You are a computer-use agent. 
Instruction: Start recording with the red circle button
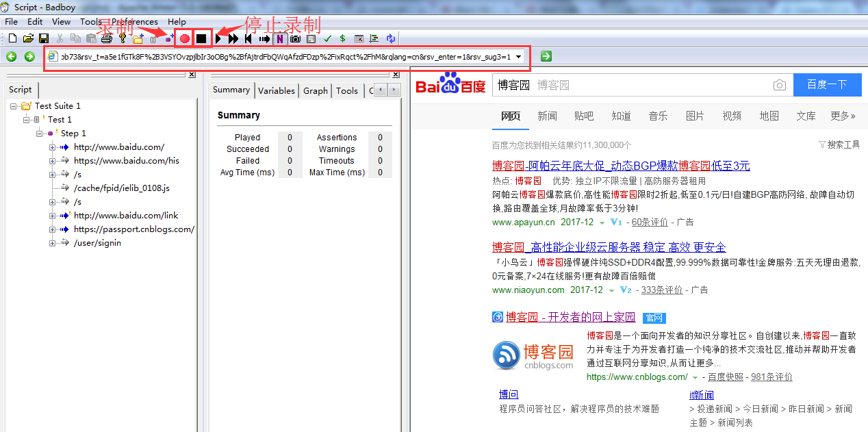(185, 38)
